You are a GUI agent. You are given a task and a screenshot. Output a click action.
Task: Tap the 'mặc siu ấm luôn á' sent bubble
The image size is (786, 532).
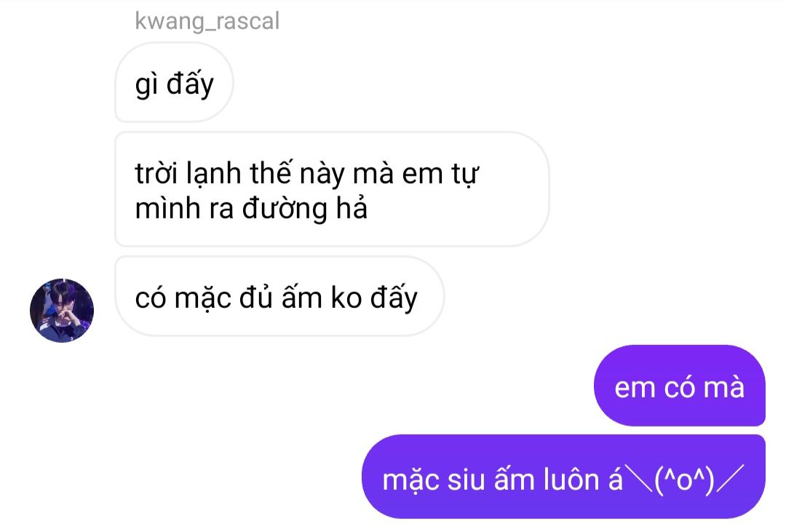(x=563, y=477)
